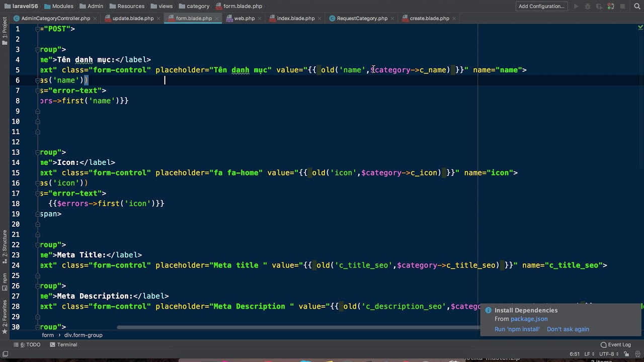Close the AdminCategoryController.php tab

[x=95, y=19]
